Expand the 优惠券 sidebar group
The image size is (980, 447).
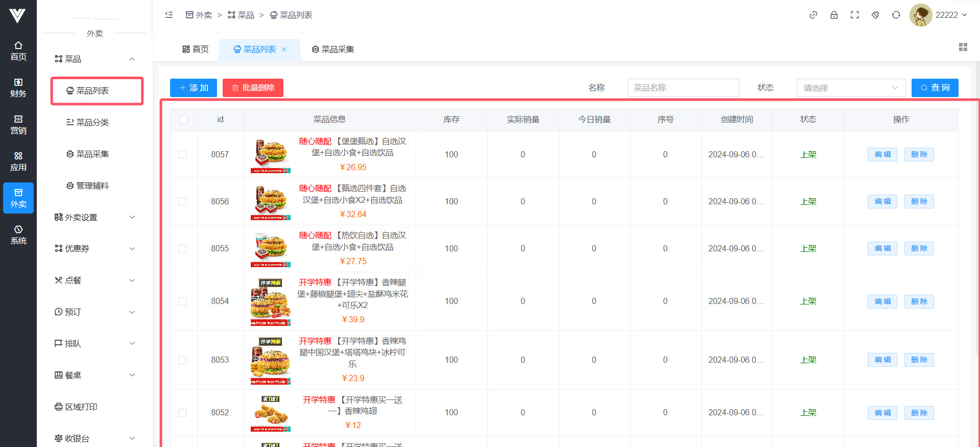95,249
